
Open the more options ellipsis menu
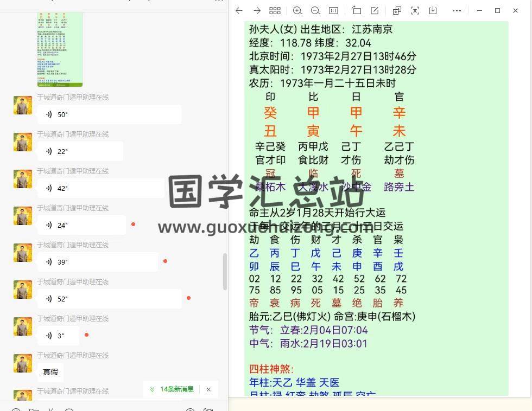click(457, 11)
